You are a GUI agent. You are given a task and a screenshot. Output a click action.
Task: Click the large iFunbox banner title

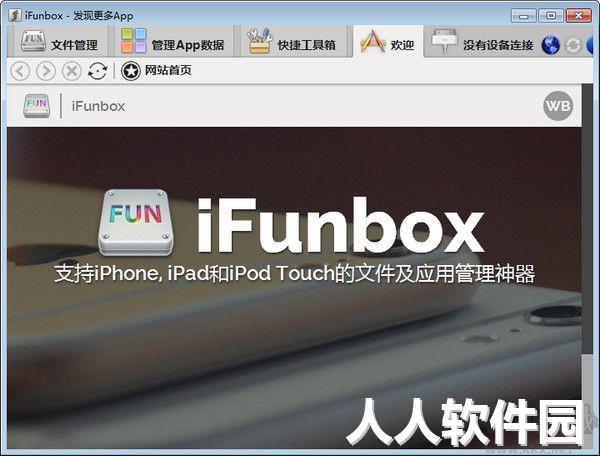pos(341,225)
